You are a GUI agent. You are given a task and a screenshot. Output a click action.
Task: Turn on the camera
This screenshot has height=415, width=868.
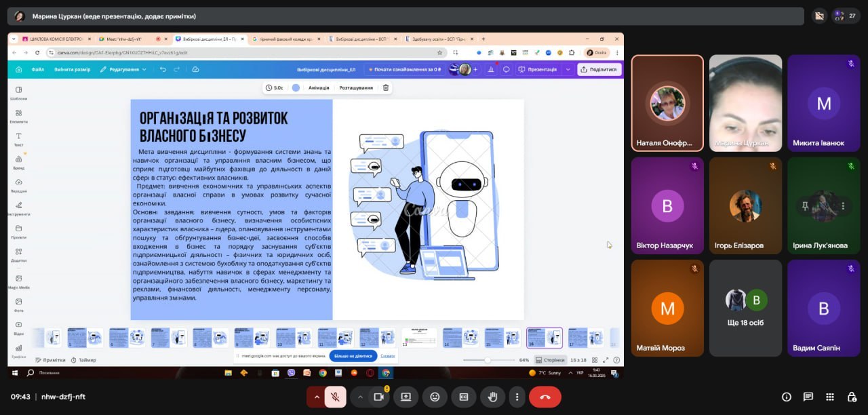click(379, 397)
